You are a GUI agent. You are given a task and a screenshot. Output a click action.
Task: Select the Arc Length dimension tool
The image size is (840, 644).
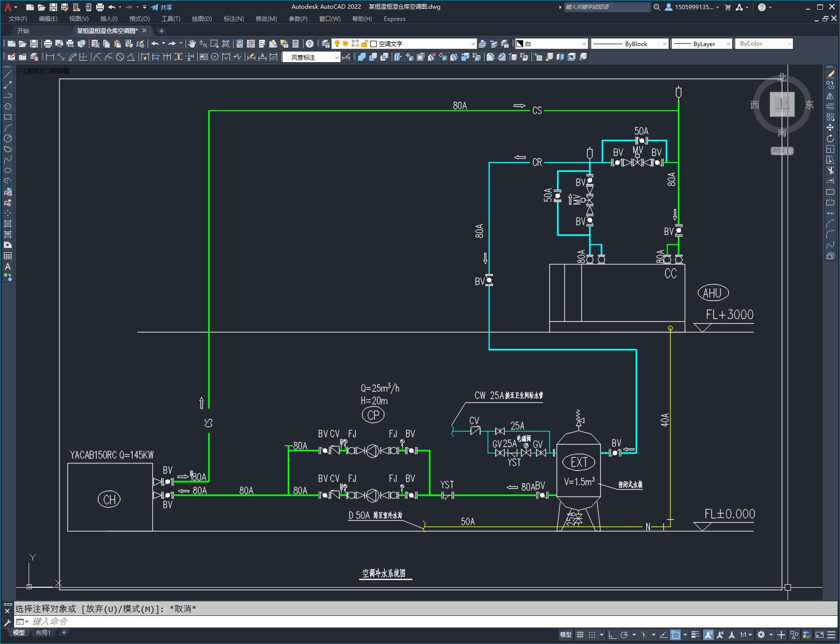72,57
